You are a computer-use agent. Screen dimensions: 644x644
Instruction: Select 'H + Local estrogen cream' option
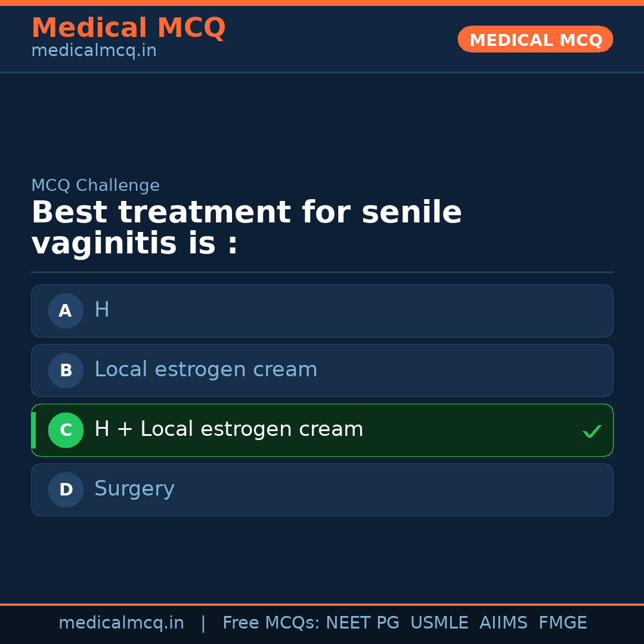click(x=322, y=430)
